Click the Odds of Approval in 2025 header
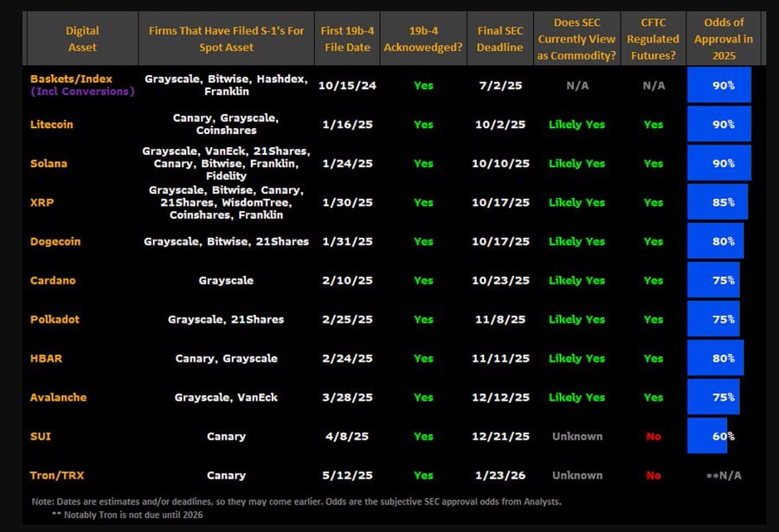Screen dimensions: 779x532 point(724,39)
